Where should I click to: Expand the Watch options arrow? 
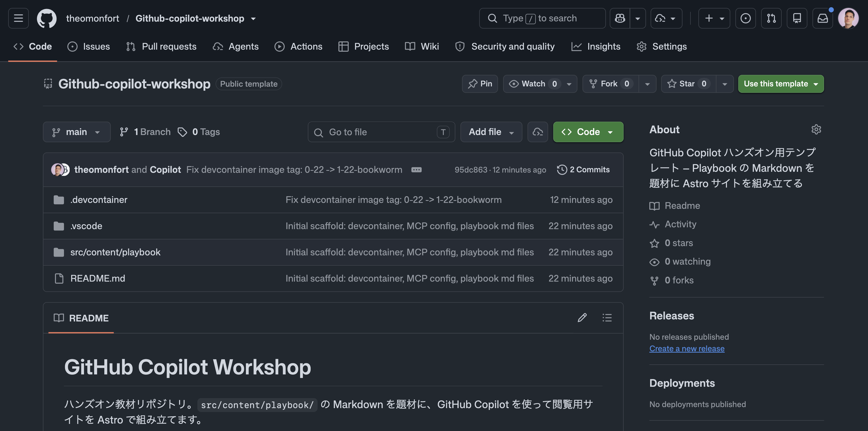(569, 84)
